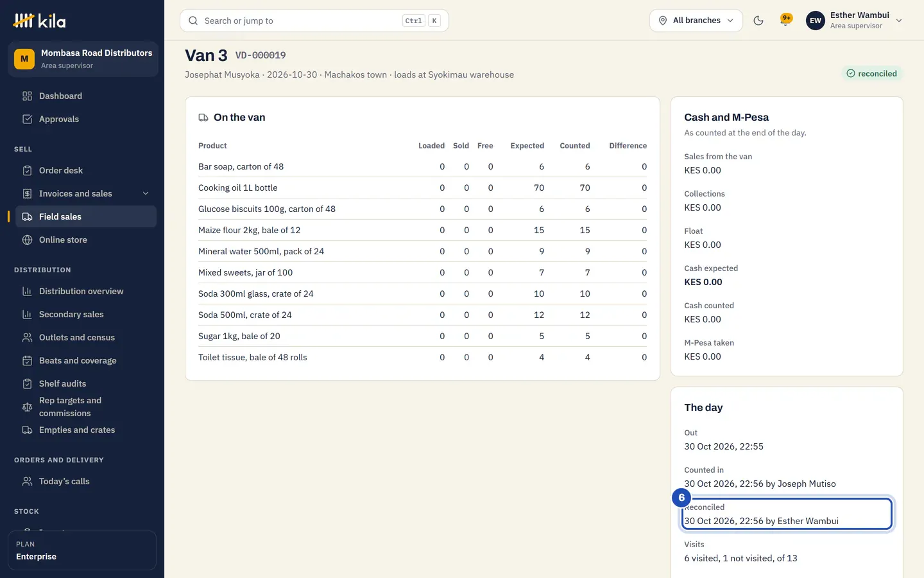924x578 pixels.
Task: Open Approvals checkmark icon
Action: coord(27,119)
